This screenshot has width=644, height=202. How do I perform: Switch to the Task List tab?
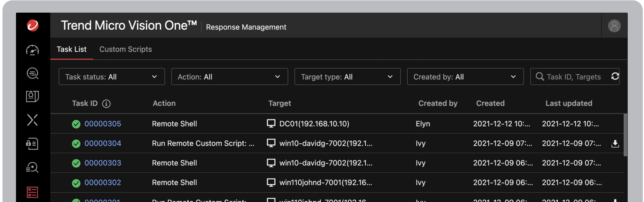pyautogui.click(x=72, y=49)
